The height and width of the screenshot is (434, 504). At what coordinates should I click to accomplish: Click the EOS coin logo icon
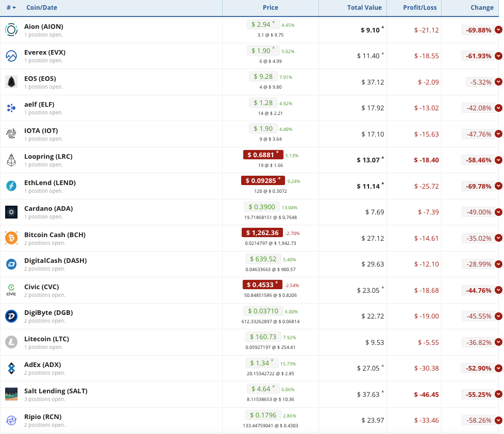(x=11, y=82)
